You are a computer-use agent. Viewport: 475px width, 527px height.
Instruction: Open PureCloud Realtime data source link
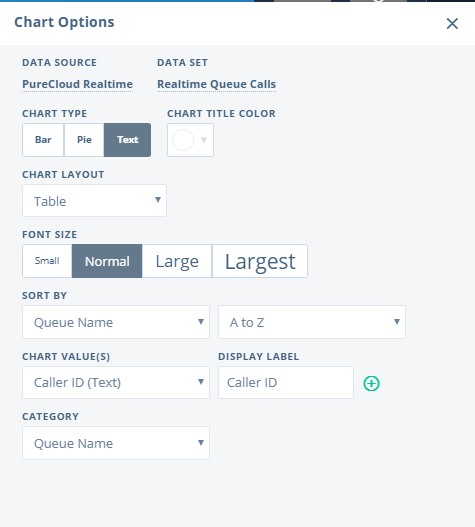(x=78, y=84)
